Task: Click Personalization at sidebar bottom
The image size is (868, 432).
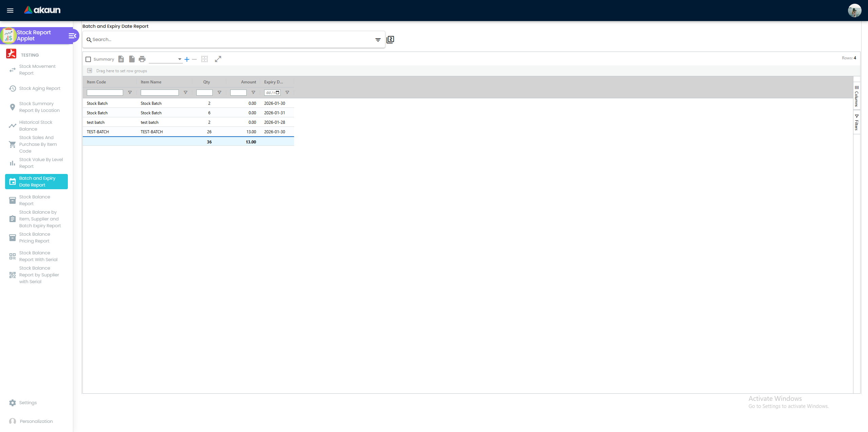Action: pyautogui.click(x=36, y=421)
